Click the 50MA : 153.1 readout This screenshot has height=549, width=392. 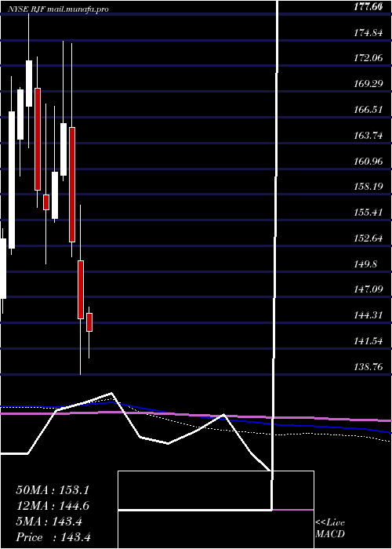(x=53, y=489)
